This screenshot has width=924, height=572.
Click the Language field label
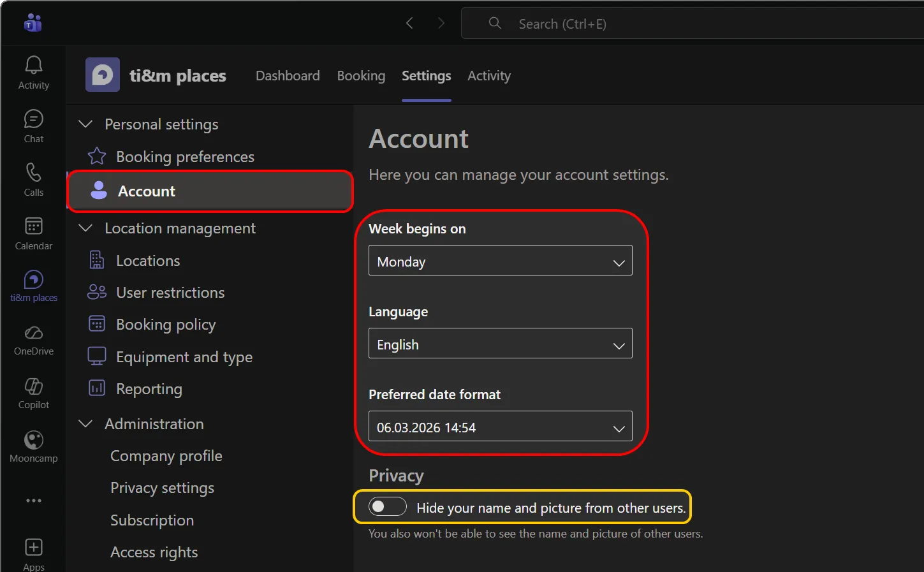(x=398, y=312)
